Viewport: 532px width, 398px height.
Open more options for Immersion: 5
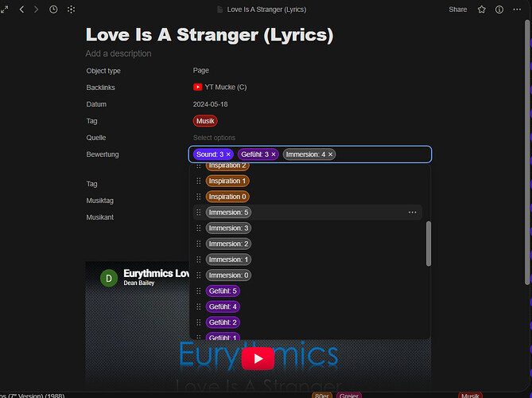(x=412, y=213)
